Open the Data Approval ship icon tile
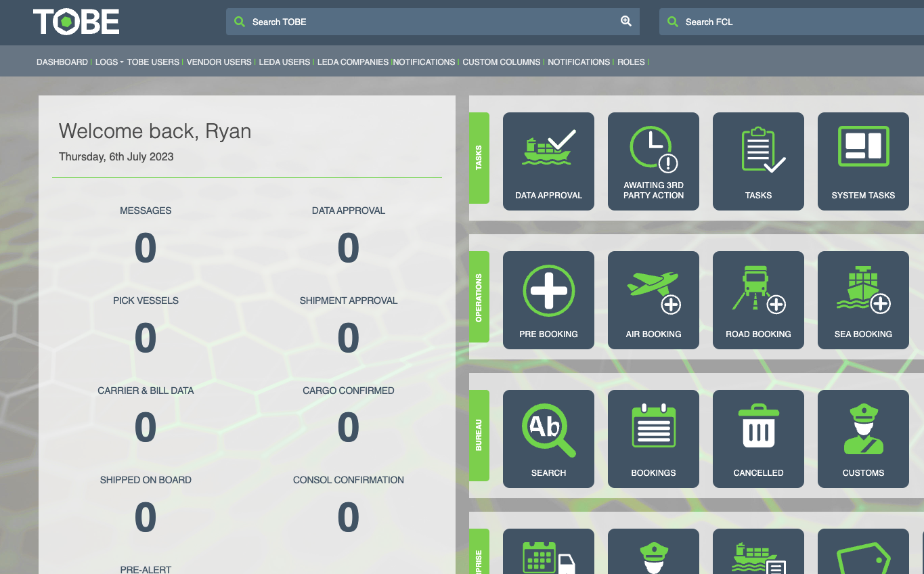Viewport: 924px width, 574px height. tap(548, 161)
